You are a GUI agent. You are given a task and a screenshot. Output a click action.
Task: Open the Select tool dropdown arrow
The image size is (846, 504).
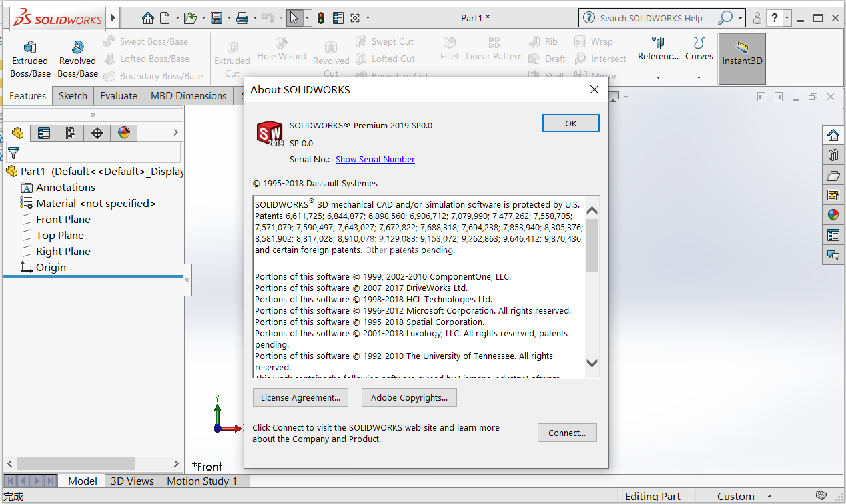pos(307,18)
